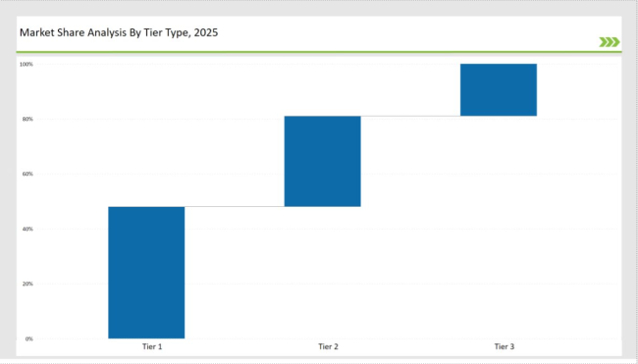
Task: Select the Tier 2 blue bar
Action: pos(323,161)
